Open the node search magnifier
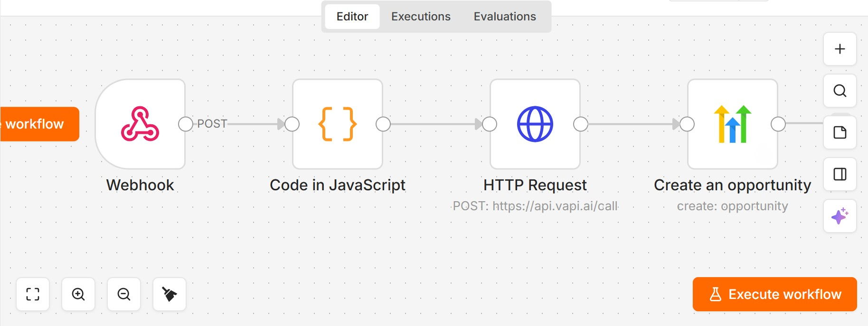The height and width of the screenshot is (326, 868). tap(840, 91)
